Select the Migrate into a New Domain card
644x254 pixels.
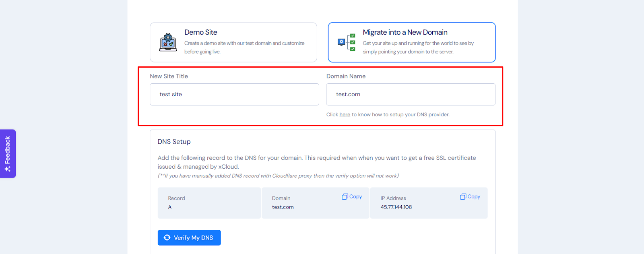[412, 42]
